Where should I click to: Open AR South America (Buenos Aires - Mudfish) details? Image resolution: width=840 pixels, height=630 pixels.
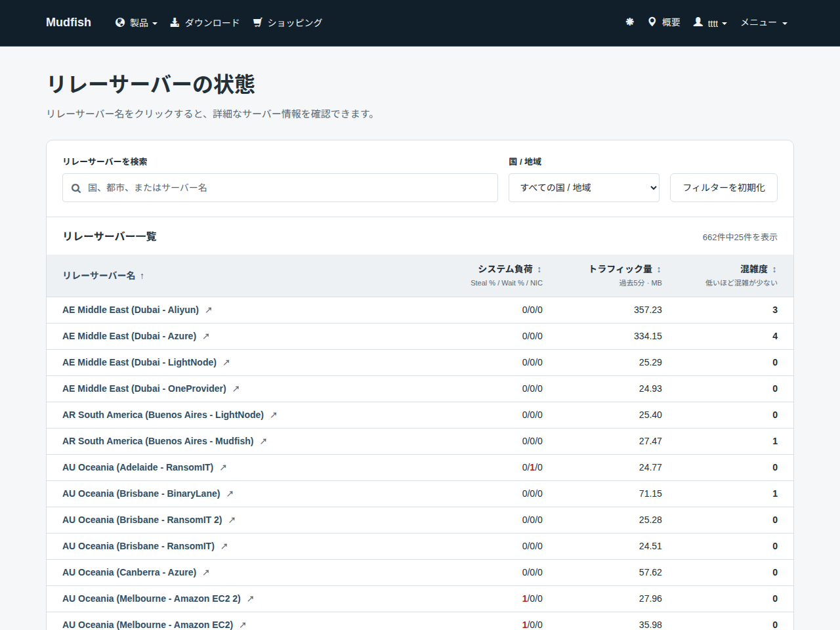click(158, 441)
